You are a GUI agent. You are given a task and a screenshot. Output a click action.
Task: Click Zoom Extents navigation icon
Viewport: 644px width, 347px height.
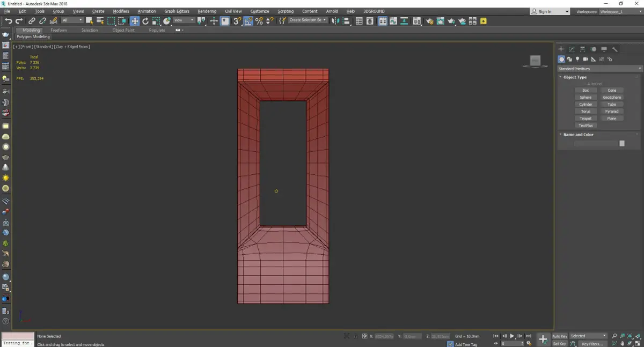coord(631,336)
